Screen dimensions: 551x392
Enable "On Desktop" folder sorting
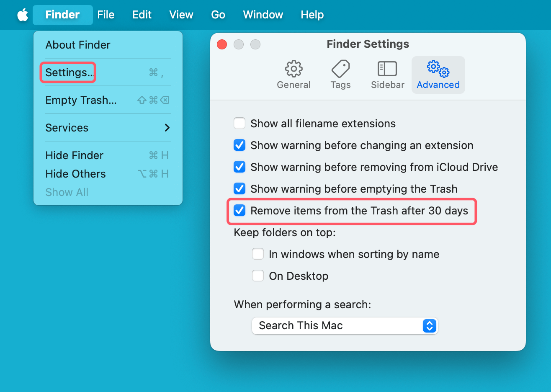click(257, 276)
